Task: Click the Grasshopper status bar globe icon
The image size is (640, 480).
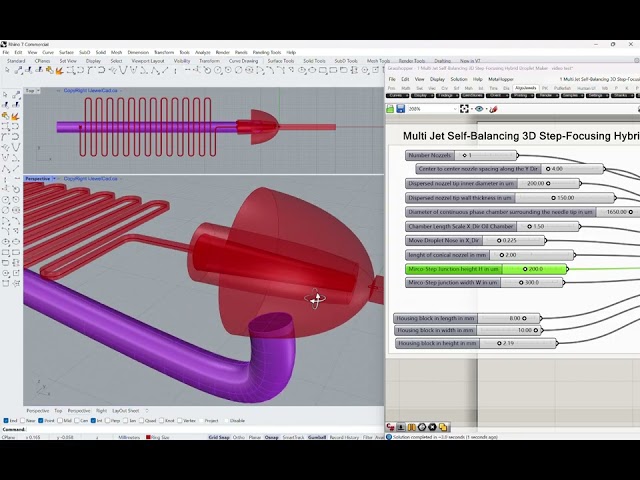Action: (x=389, y=437)
